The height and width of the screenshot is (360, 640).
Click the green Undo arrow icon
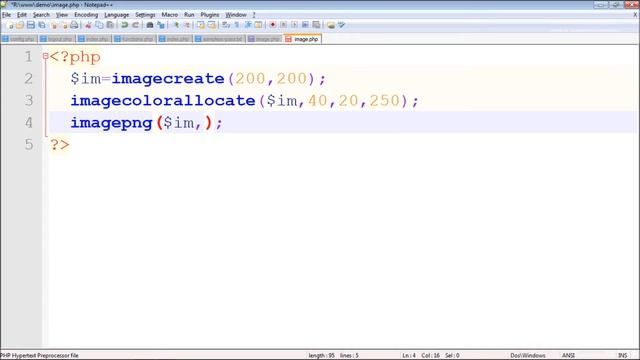coord(124,25)
